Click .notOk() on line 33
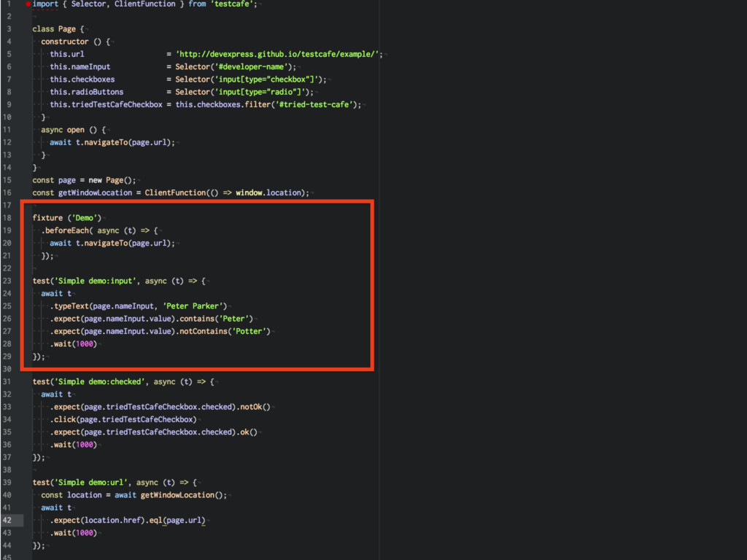747x560 pixels. click(253, 407)
